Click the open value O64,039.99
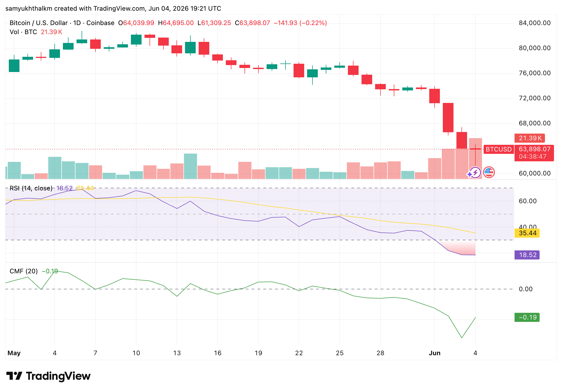Viewport: 562px width, 392px height. tap(136, 23)
